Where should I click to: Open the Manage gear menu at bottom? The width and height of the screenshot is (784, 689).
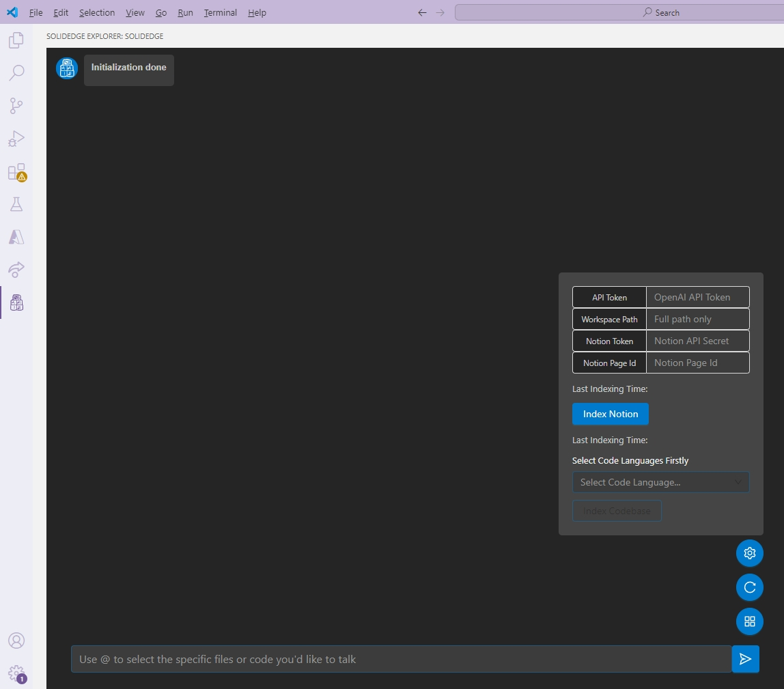click(x=16, y=673)
